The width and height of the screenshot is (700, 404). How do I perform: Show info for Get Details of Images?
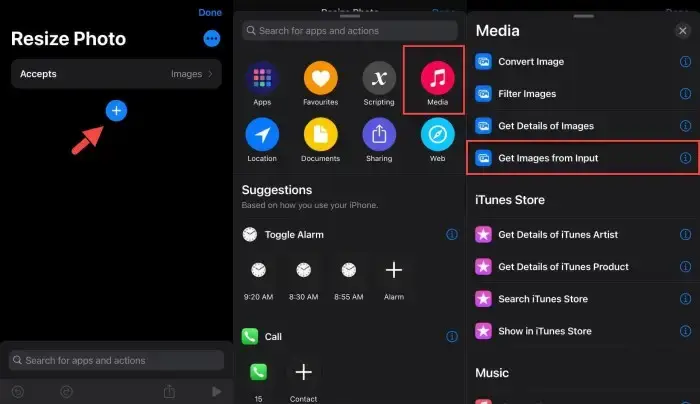click(685, 126)
